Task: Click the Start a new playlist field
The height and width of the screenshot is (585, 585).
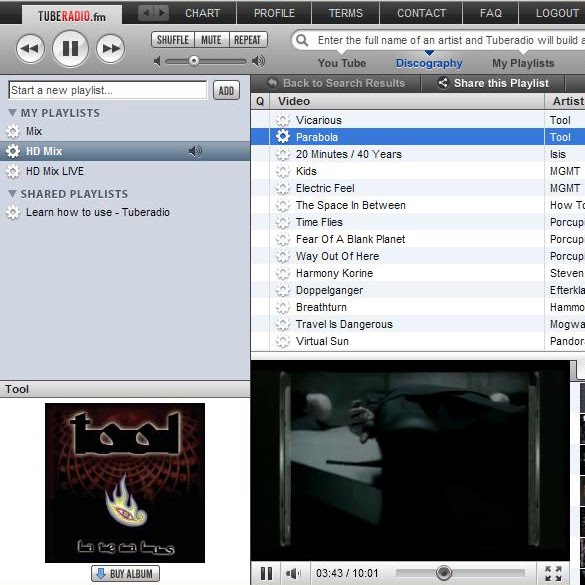Action: [x=107, y=90]
